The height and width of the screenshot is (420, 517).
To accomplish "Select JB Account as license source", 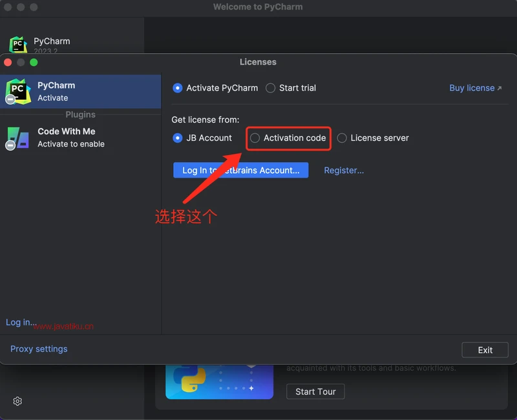I will click(x=178, y=138).
